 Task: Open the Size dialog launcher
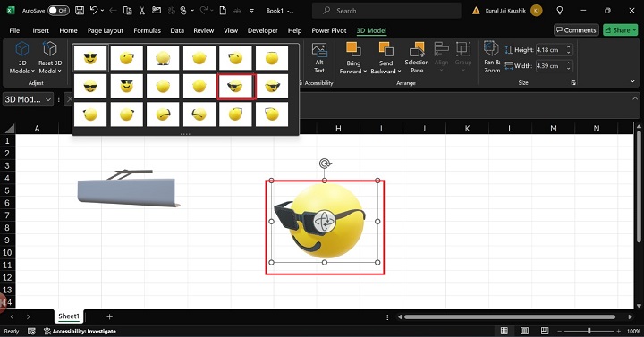pos(573,83)
